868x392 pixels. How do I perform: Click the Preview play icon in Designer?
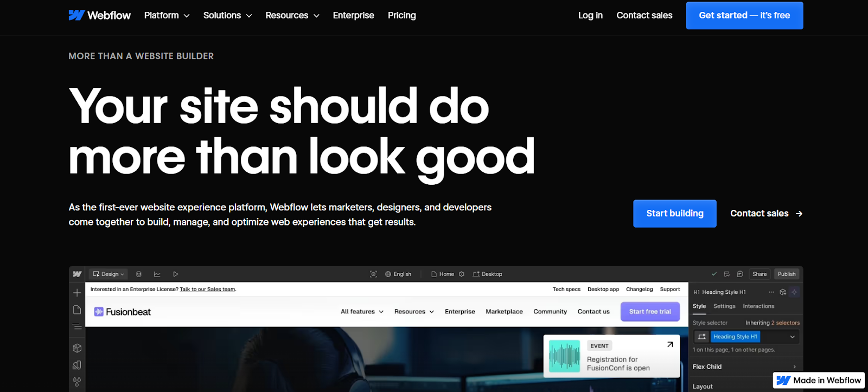[x=176, y=274]
